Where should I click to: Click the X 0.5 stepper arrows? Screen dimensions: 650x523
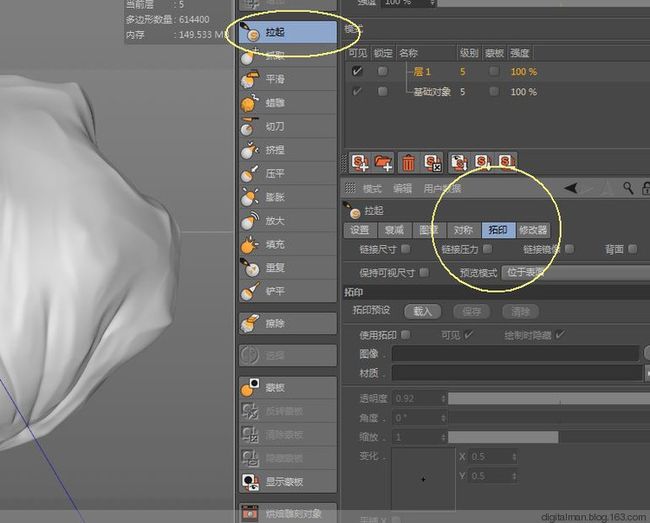click(514, 457)
